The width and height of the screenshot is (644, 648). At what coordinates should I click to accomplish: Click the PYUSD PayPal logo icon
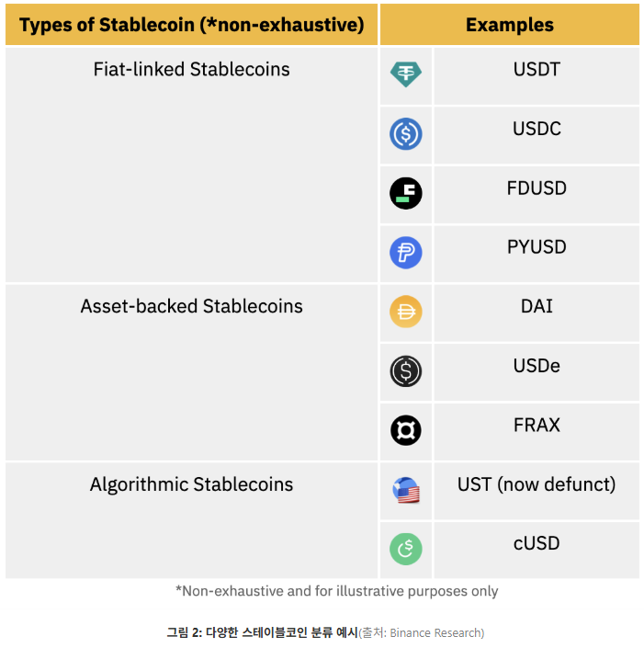point(406,253)
